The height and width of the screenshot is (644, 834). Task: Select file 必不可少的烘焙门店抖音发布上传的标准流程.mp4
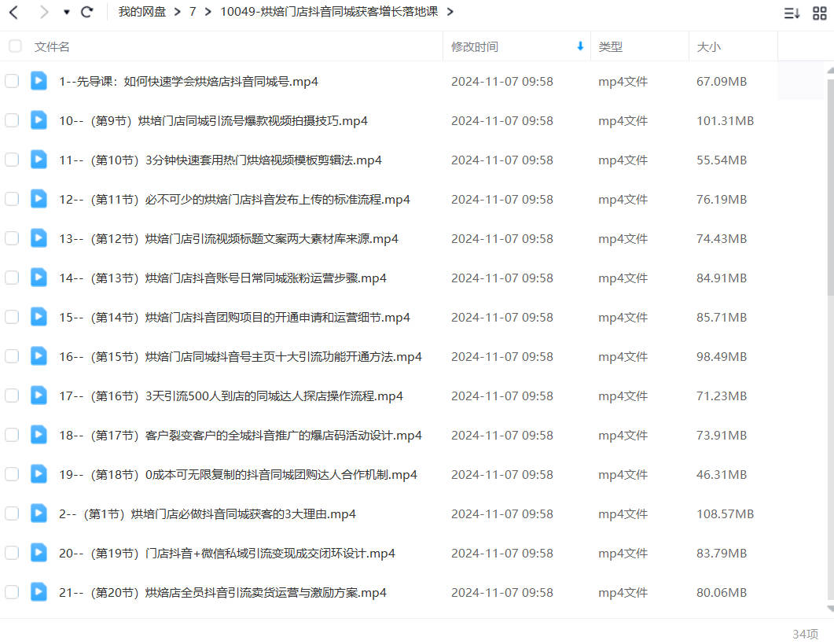(x=234, y=200)
